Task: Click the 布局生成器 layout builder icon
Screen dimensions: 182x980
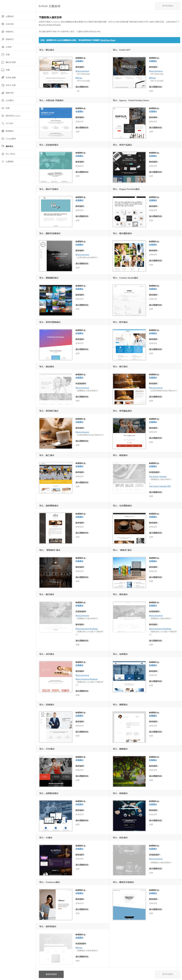Action: 3,77
